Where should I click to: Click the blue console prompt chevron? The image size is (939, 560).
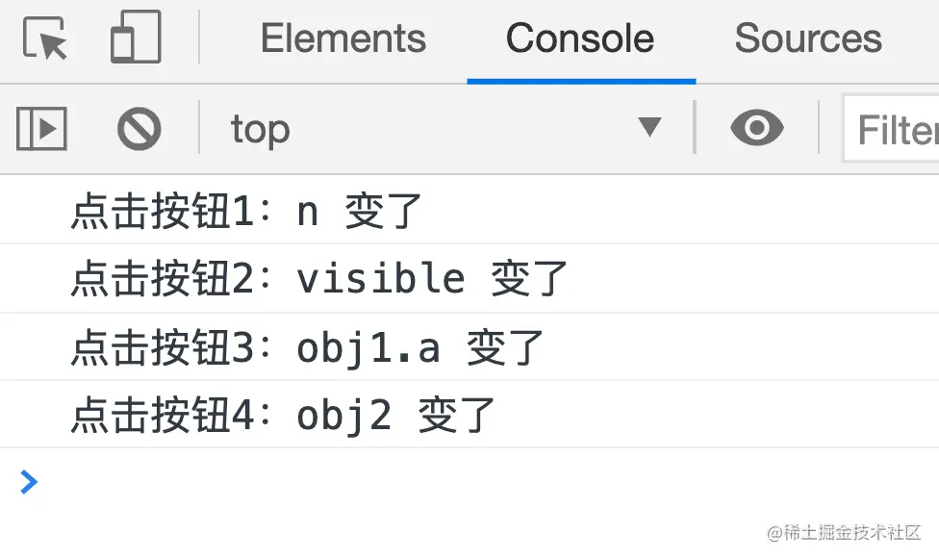coord(29,482)
